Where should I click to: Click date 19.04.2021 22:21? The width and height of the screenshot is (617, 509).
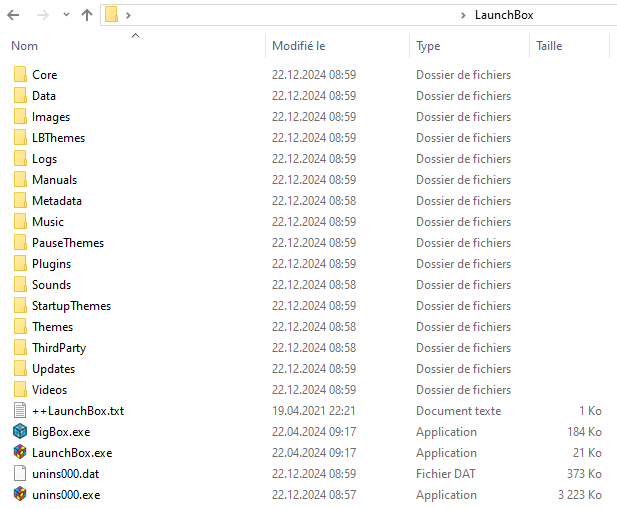coord(314,411)
